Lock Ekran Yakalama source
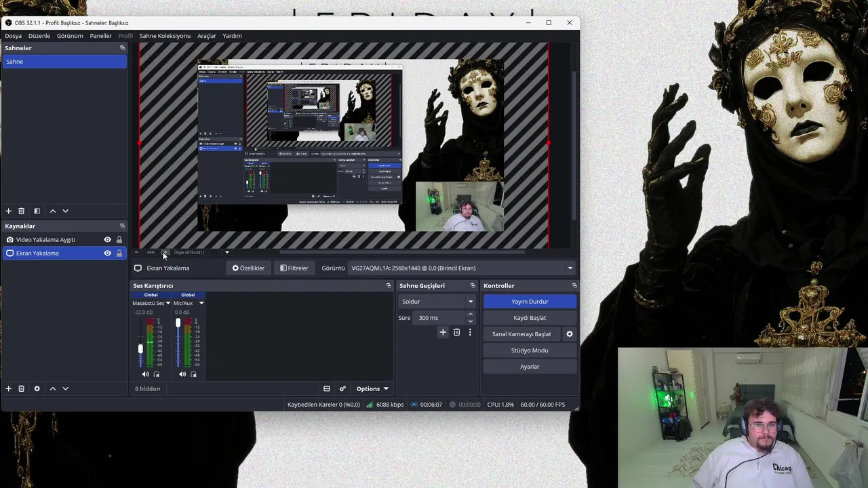Image resolution: width=868 pixels, height=488 pixels. point(119,253)
